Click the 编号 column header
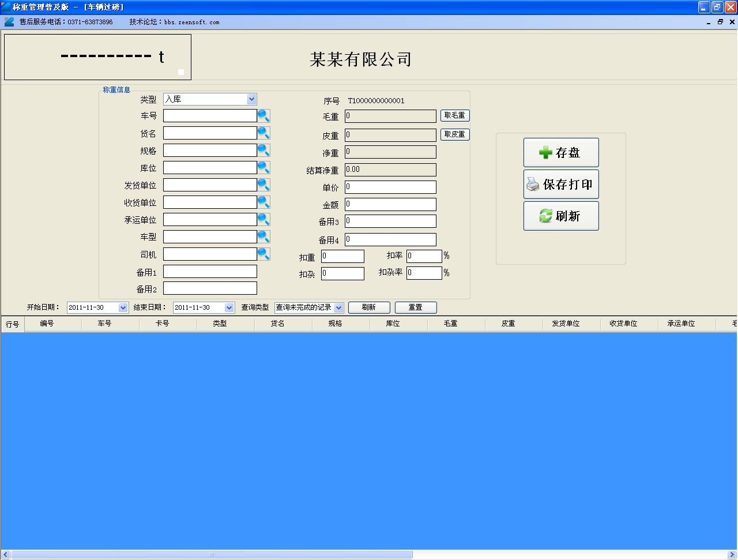The image size is (738, 560). click(52, 324)
